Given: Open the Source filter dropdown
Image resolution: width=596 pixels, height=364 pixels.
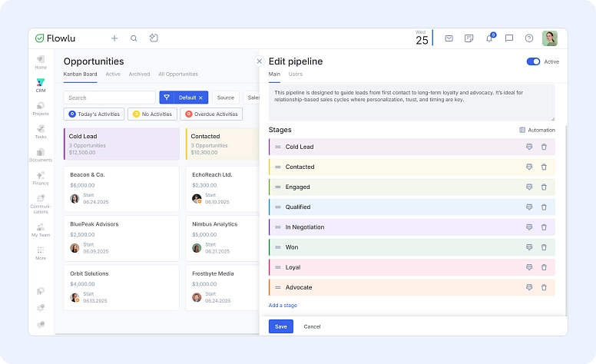Looking at the screenshot, I should click(x=225, y=98).
